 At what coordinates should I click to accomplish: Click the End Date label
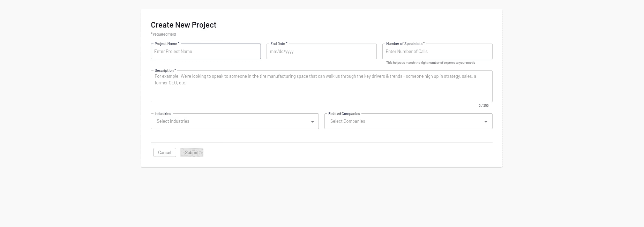279,44
